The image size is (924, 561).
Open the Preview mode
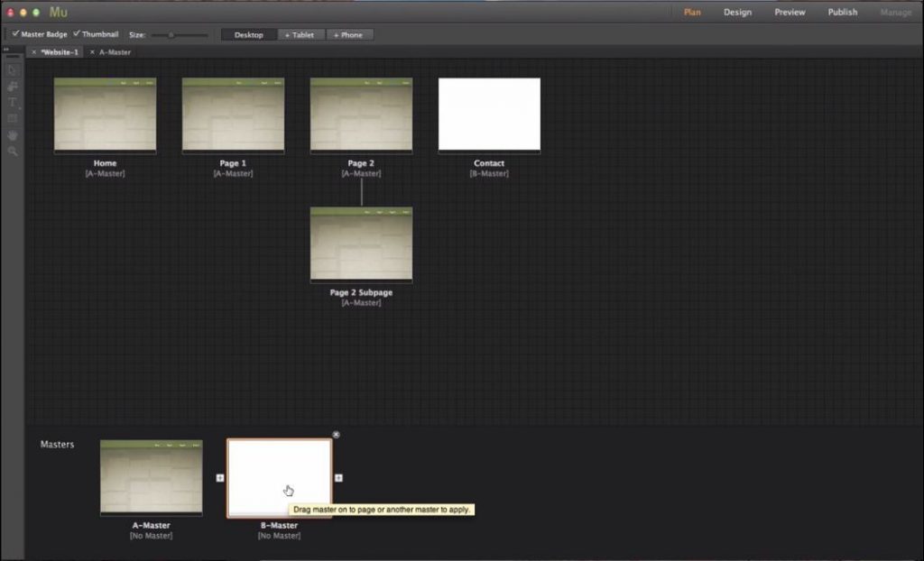click(790, 12)
